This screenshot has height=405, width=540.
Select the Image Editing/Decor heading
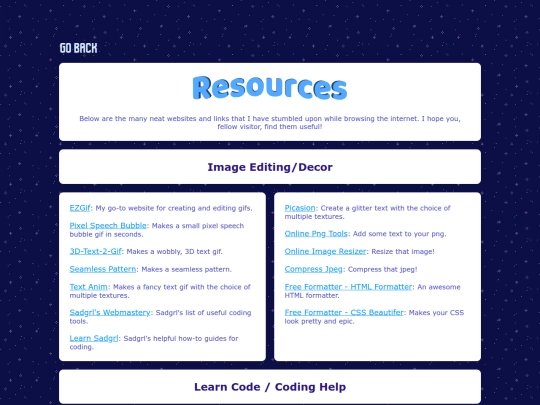(270, 167)
